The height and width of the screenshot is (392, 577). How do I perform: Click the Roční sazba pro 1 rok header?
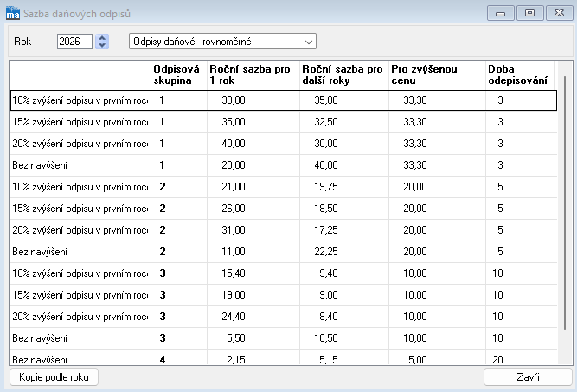[x=253, y=74]
